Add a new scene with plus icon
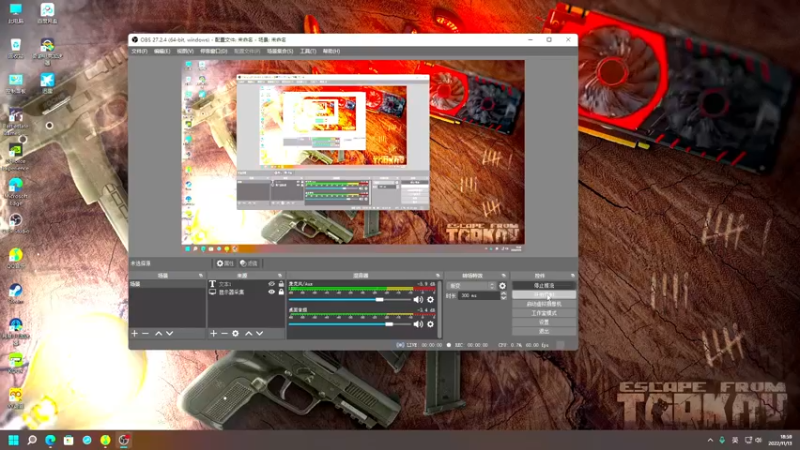Image resolution: width=800 pixels, height=450 pixels. point(135,333)
